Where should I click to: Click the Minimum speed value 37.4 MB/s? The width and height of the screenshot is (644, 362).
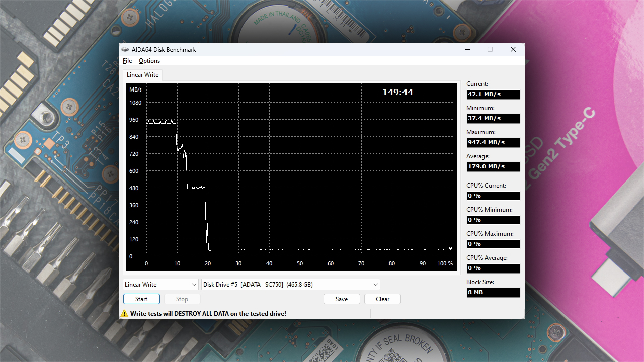click(493, 118)
